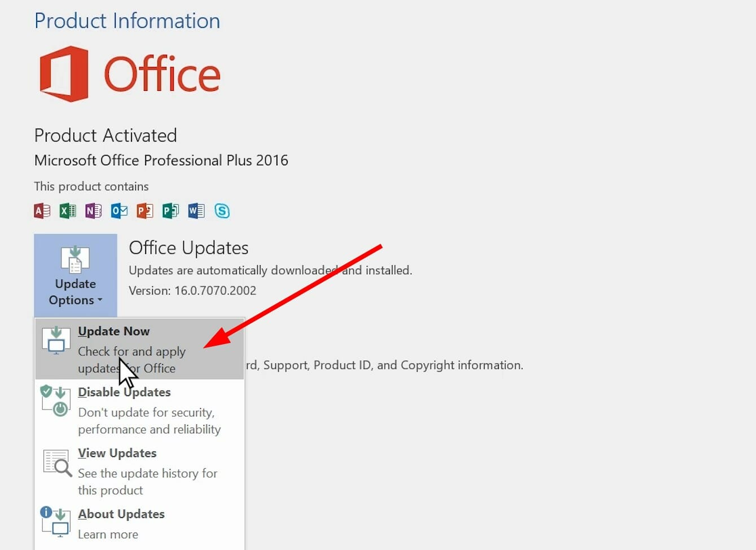
Task: Click the Update Options button icon
Action: pyautogui.click(x=75, y=260)
